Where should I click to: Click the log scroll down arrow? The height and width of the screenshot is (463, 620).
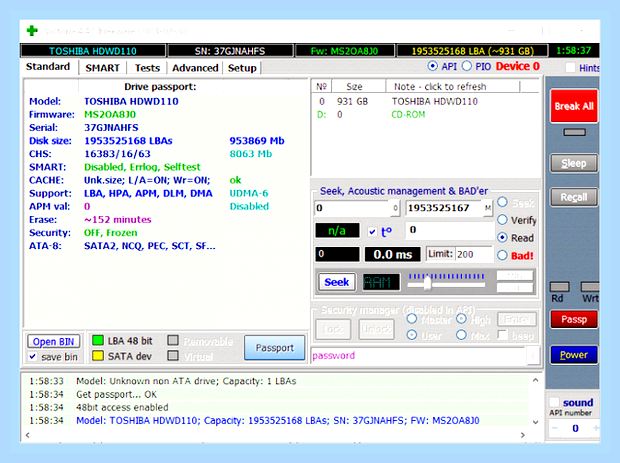coord(535,422)
